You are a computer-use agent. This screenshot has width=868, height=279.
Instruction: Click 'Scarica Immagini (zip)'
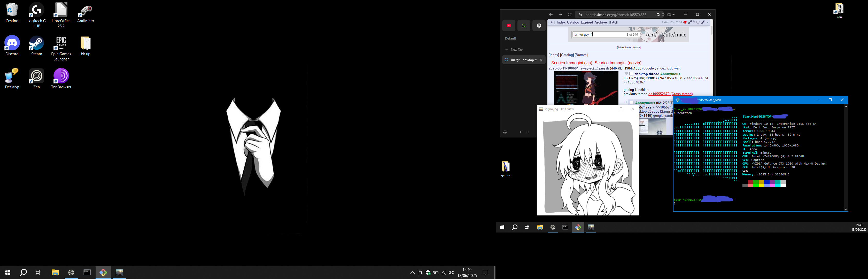pyautogui.click(x=571, y=63)
